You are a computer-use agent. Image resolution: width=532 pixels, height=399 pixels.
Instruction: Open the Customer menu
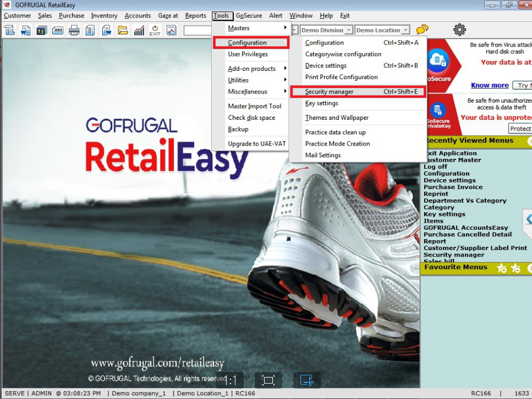pyautogui.click(x=17, y=15)
